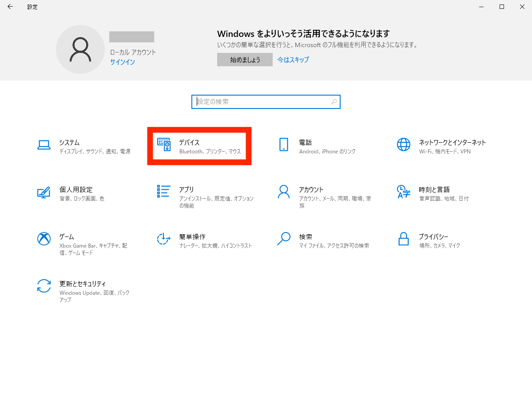
Task: Click the 始めましょう button
Action: tap(245, 60)
